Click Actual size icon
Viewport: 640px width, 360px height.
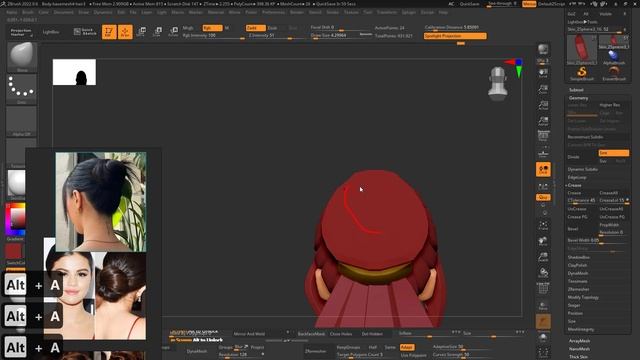tap(543, 105)
